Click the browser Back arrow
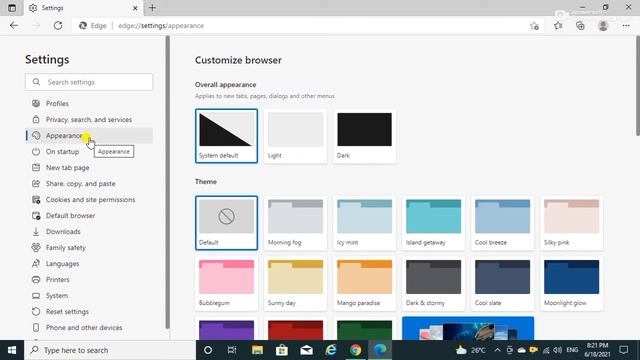This screenshot has width=640, height=360. [14, 25]
